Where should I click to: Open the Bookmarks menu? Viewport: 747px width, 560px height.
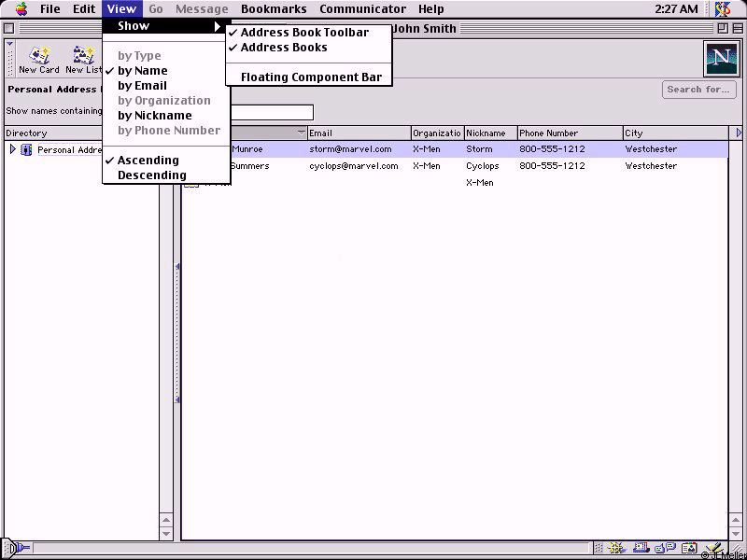tap(274, 9)
